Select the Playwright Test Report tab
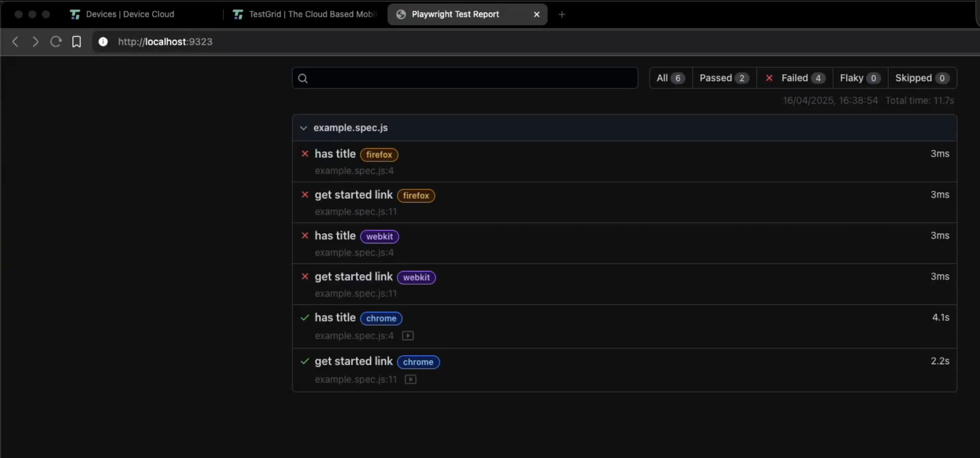This screenshot has height=458, width=980. point(467,14)
